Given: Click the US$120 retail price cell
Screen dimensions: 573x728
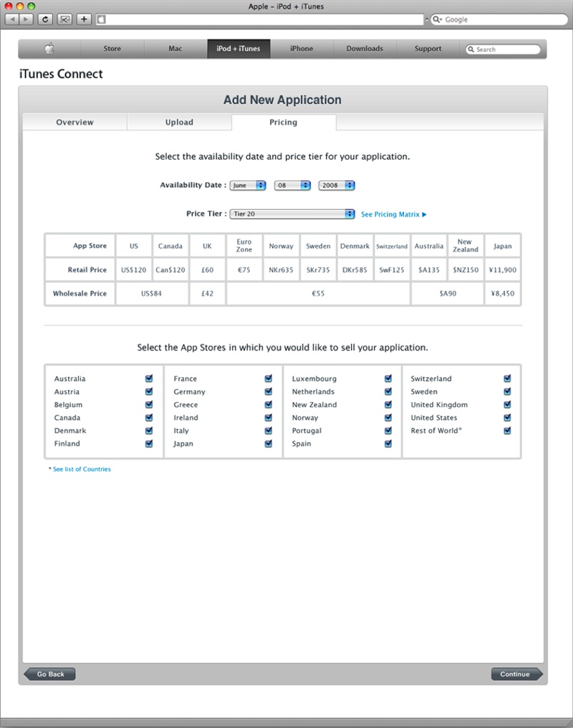Looking at the screenshot, I should (134, 269).
